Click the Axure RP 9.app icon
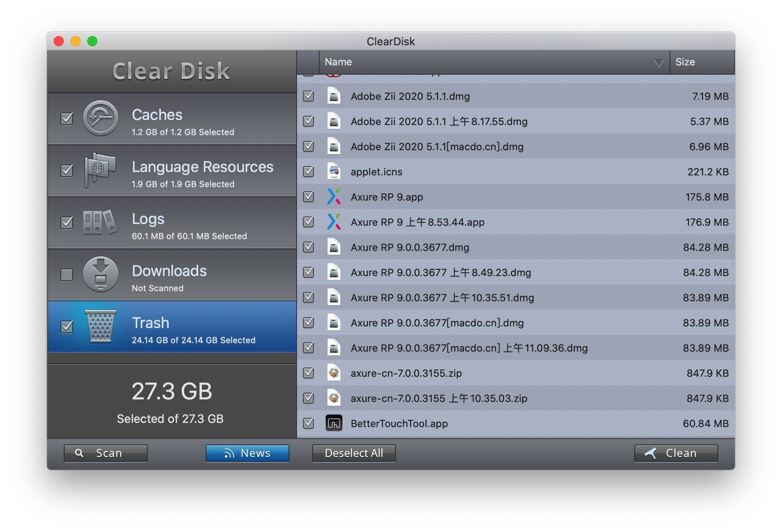782x532 pixels. pyautogui.click(x=334, y=197)
